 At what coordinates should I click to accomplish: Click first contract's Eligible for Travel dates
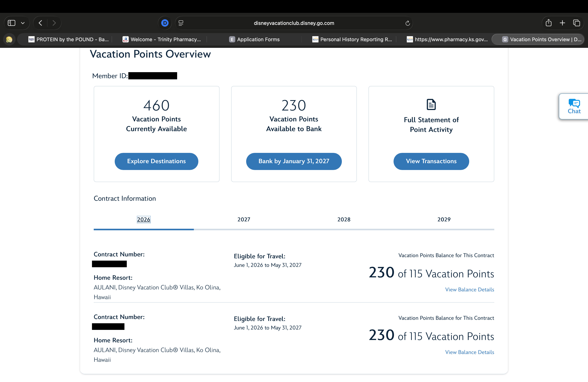268,265
